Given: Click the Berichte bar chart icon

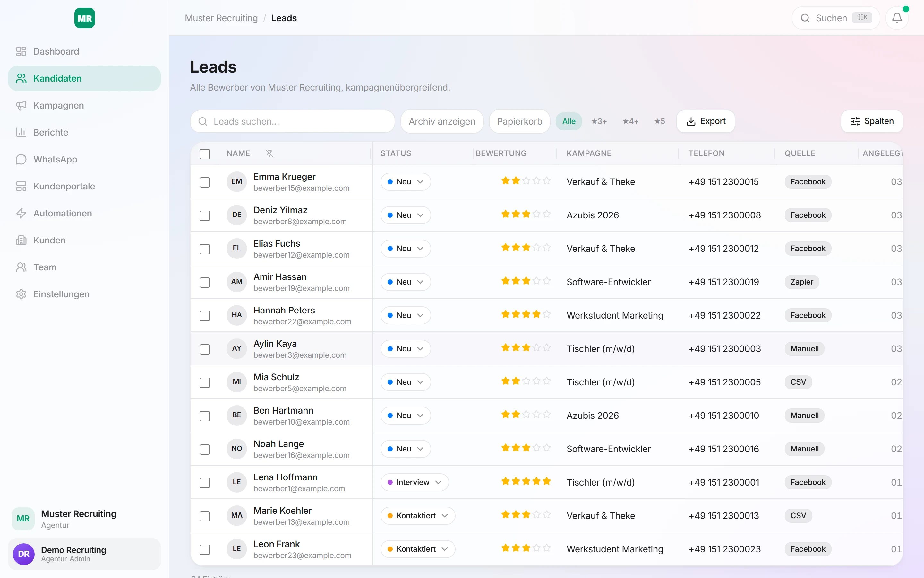Looking at the screenshot, I should (21, 132).
